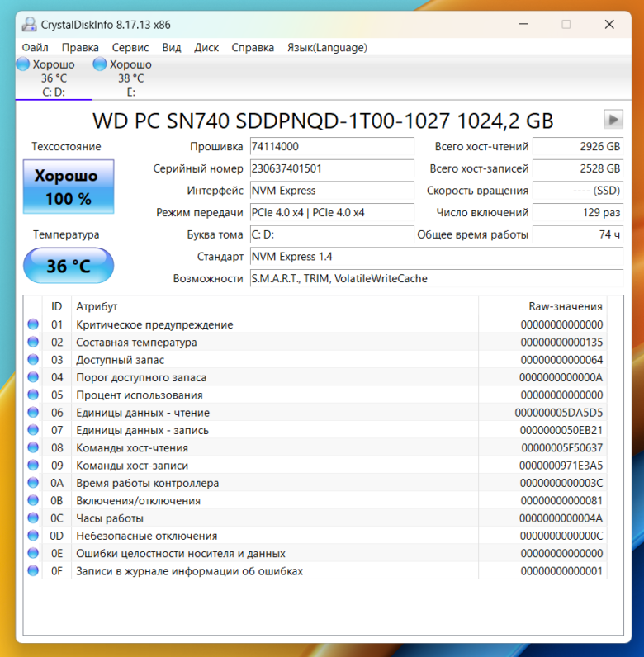Click the Атрибут column header
The width and height of the screenshot is (644, 657).
tap(275, 306)
